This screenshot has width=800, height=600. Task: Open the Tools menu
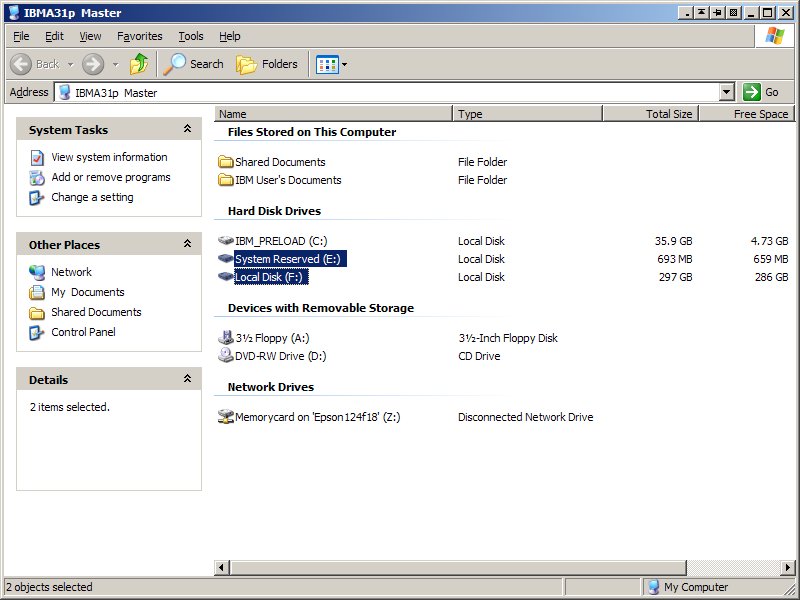pos(190,36)
